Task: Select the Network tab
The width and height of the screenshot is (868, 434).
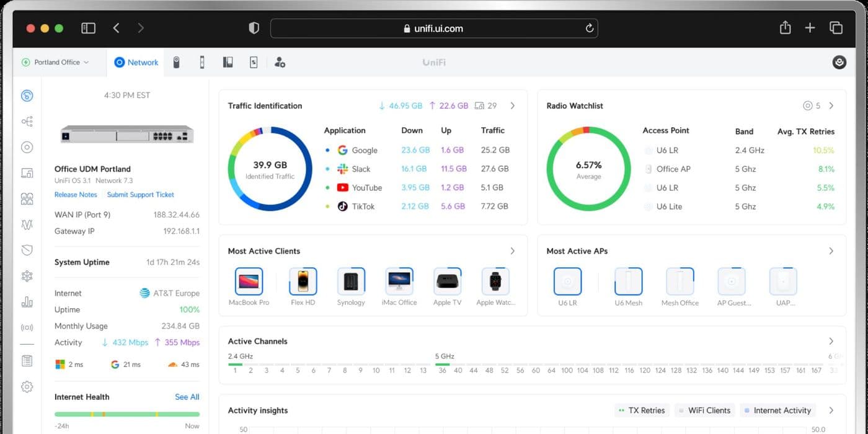Action: [x=136, y=62]
